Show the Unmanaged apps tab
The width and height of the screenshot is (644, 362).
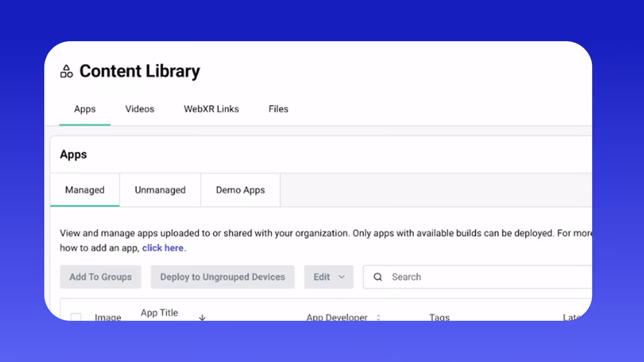pyautogui.click(x=160, y=190)
